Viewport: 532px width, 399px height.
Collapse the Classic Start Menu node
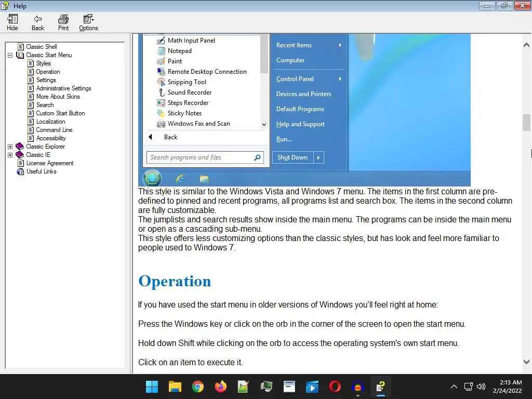pos(10,55)
